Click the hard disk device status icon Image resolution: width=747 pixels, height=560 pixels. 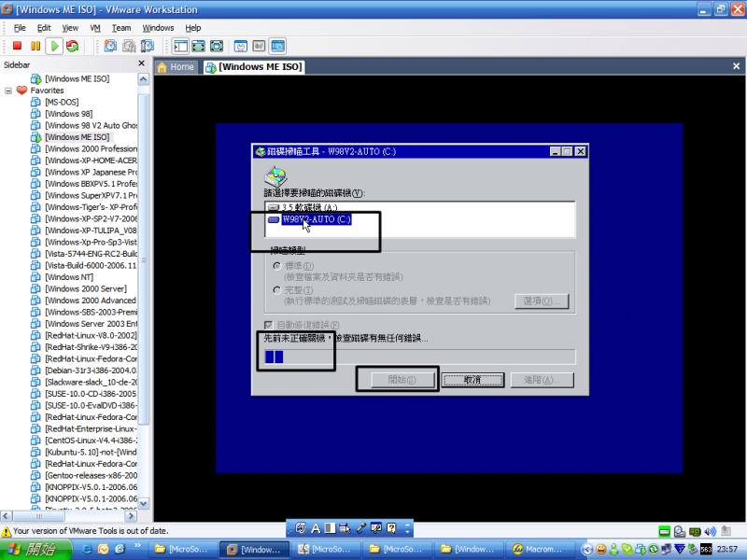[x=664, y=531]
